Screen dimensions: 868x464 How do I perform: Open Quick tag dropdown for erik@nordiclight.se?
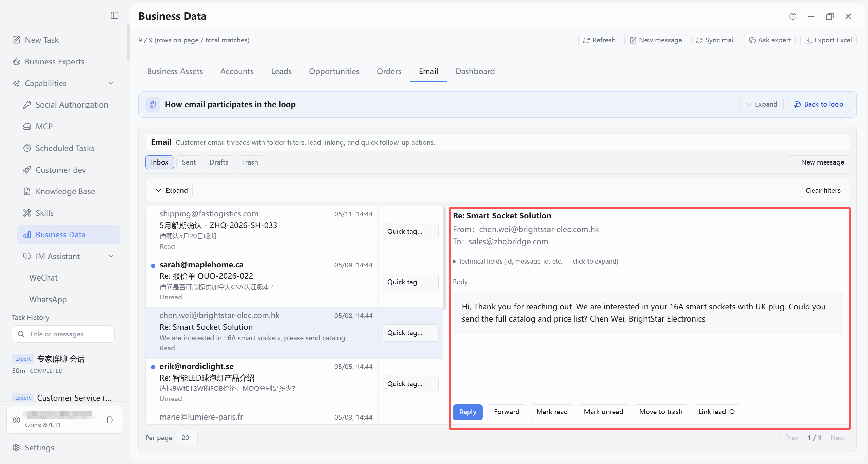coord(410,384)
